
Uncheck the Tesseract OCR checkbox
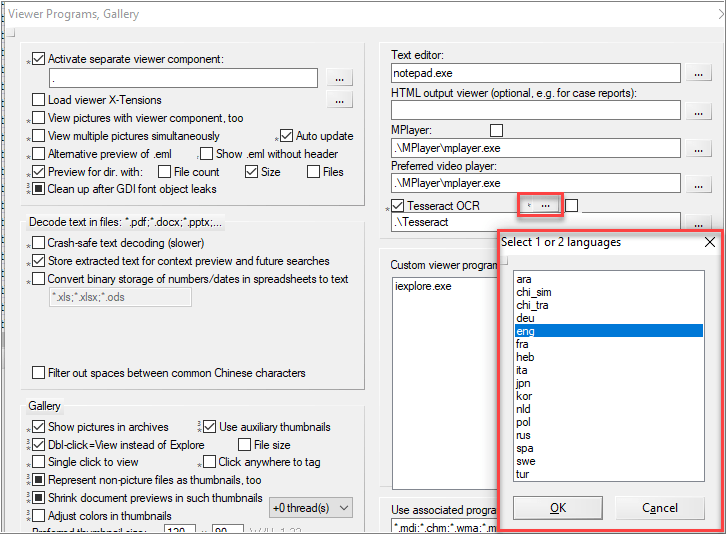398,206
